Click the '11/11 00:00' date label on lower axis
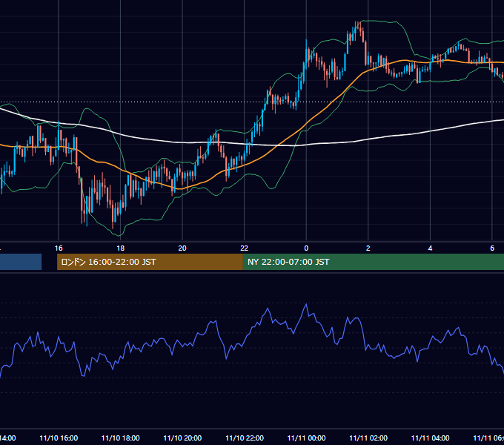 pyautogui.click(x=306, y=438)
